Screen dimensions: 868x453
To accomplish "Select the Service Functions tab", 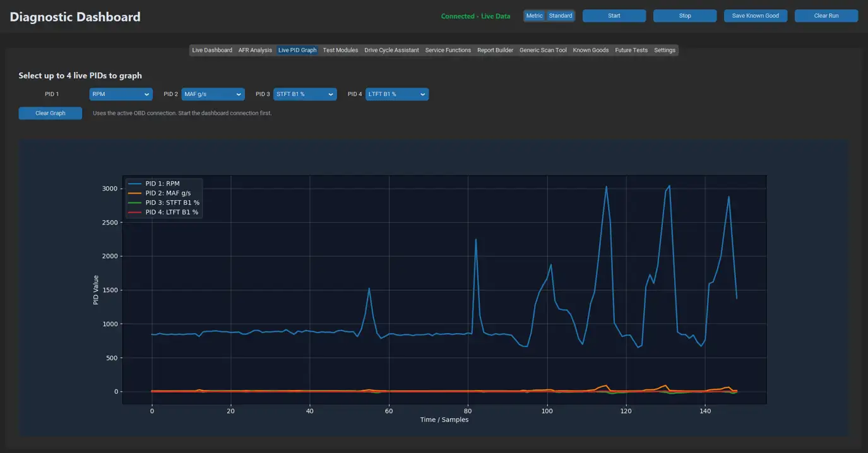I will point(448,50).
